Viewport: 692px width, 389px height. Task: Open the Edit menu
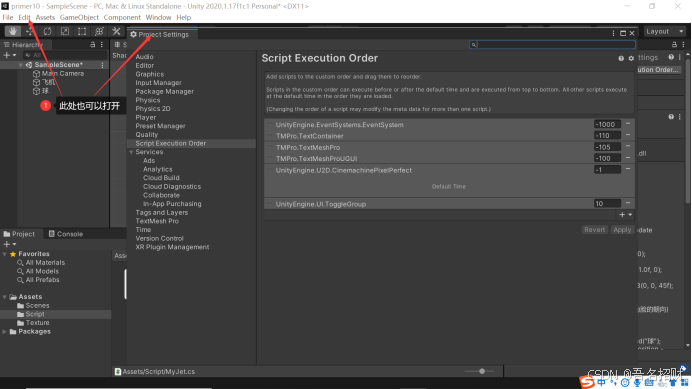coord(24,18)
